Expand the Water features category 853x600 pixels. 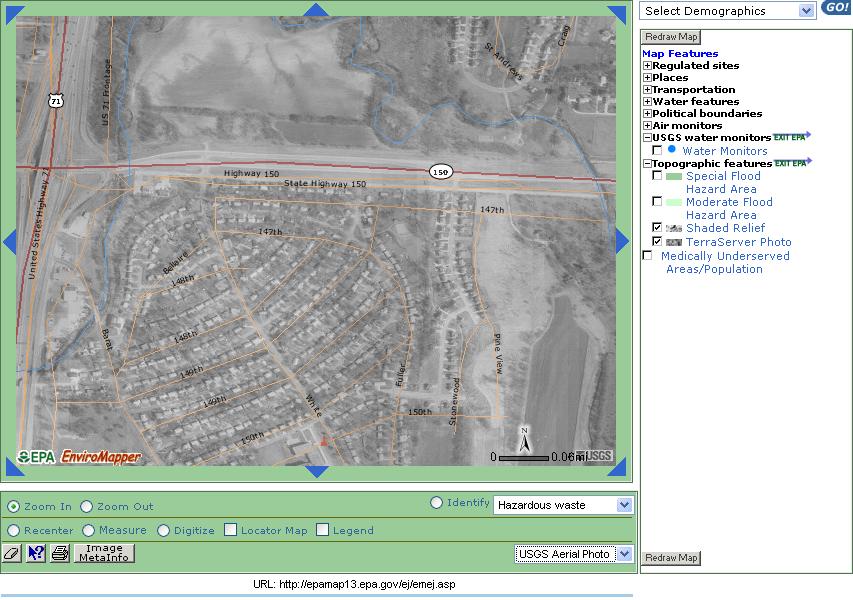(x=647, y=102)
